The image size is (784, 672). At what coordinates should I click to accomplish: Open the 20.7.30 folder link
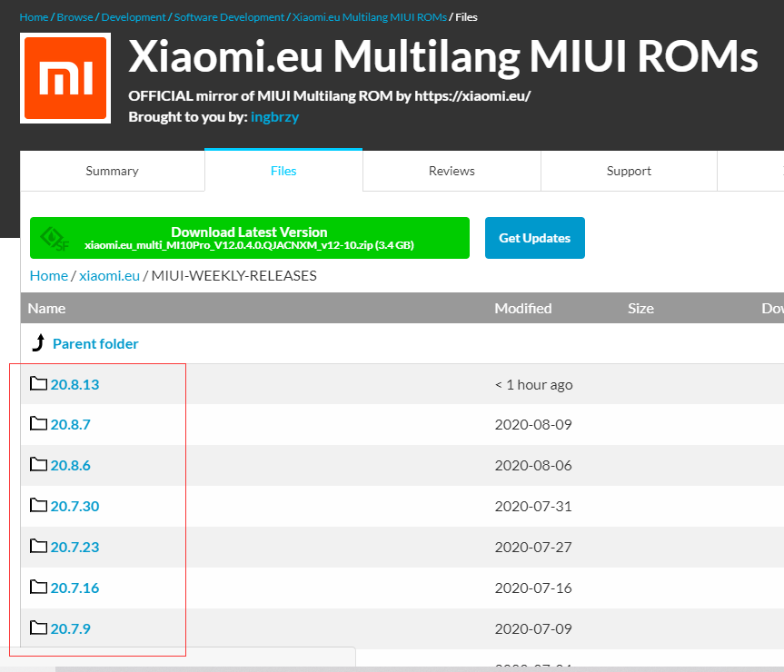[x=75, y=506]
